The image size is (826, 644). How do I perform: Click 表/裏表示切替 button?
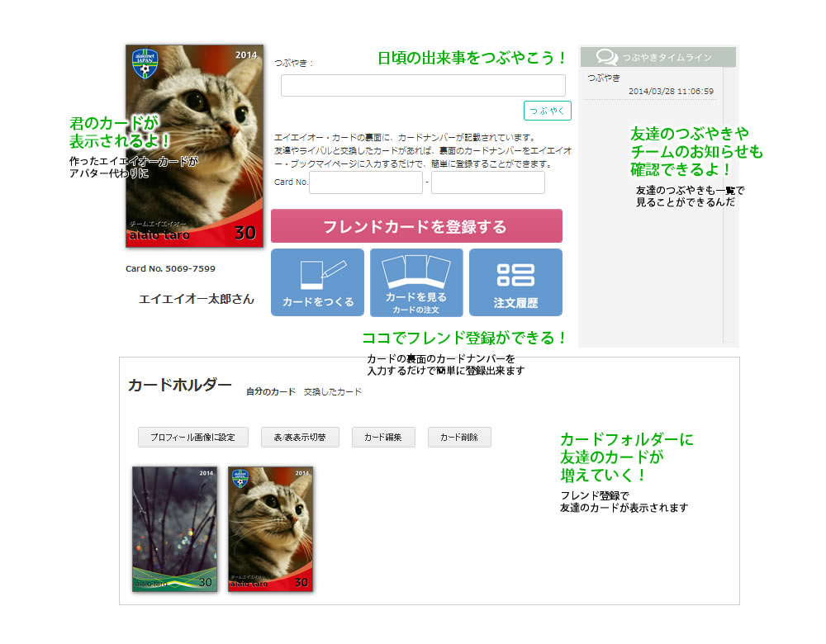pos(300,437)
